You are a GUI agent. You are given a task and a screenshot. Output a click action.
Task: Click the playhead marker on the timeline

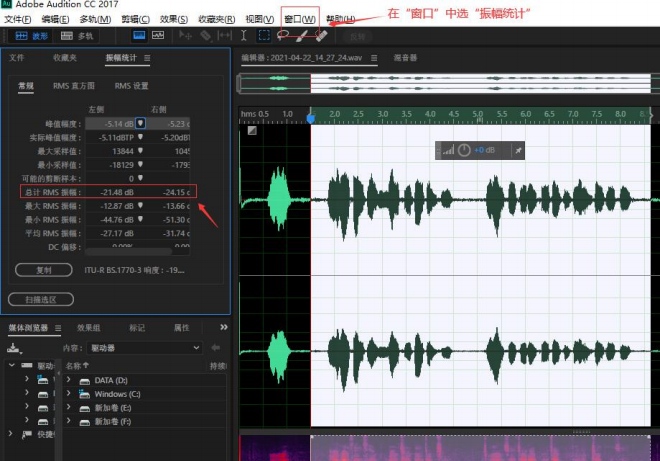(x=311, y=119)
